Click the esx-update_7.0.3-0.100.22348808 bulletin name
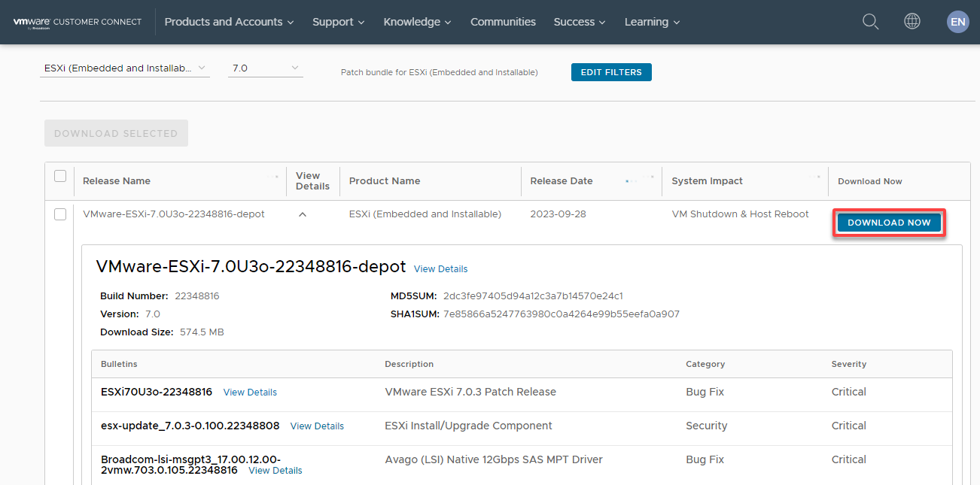980x485 pixels. (190, 426)
